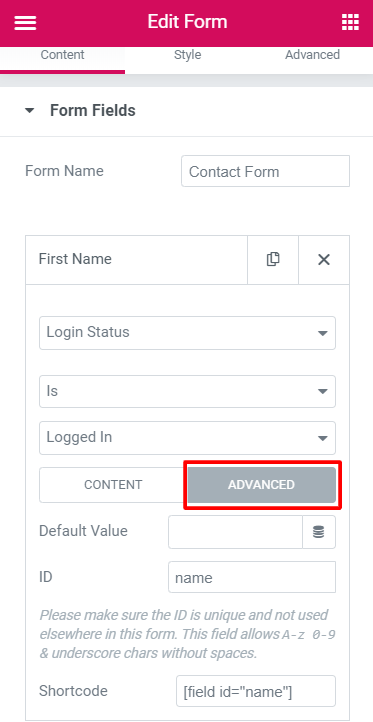Viewport: 373px width, 722px height.
Task: Open dynamic tags for Default Value
Action: (319, 532)
